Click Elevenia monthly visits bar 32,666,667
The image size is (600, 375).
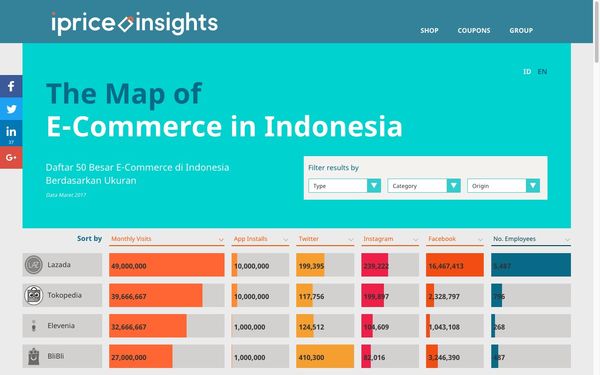pyautogui.click(x=148, y=326)
